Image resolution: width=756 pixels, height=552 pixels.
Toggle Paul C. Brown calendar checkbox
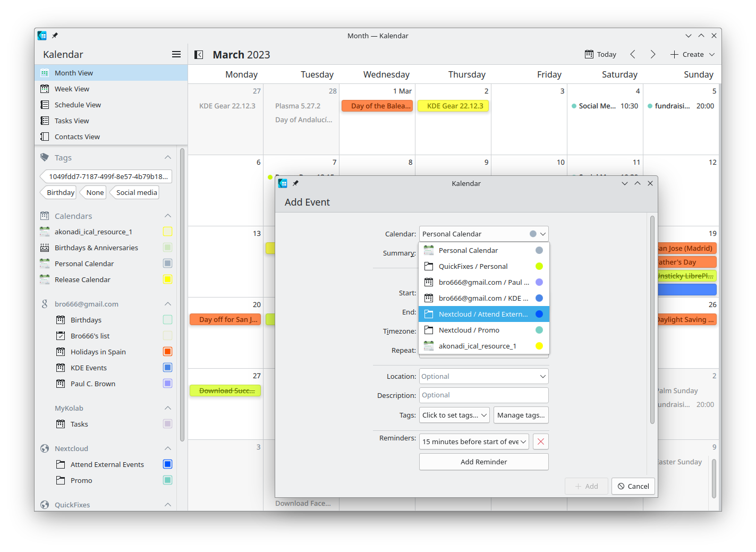pyautogui.click(x=167, y=384)
